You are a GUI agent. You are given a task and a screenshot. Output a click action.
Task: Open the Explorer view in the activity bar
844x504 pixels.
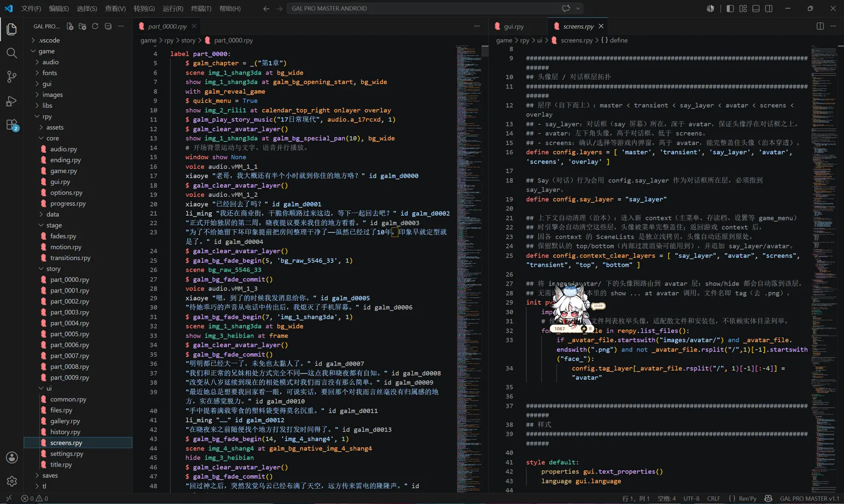pyautogui.click(x=12, y=29)
